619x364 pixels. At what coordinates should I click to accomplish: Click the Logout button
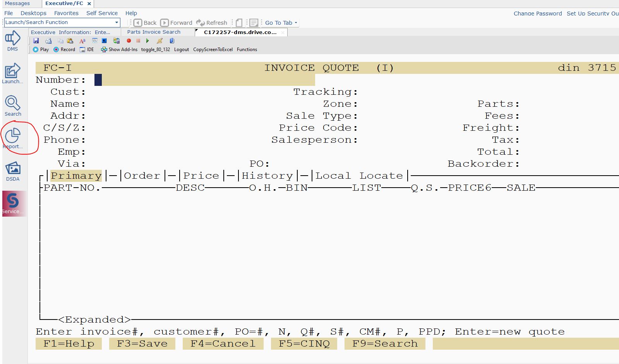tap(182, 50)
